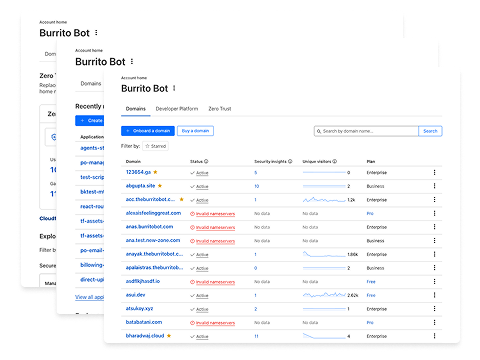Viewport: 480px width, 360px height.
Task: Open the View all applications link in the middle window
Action: pos(90,297)
